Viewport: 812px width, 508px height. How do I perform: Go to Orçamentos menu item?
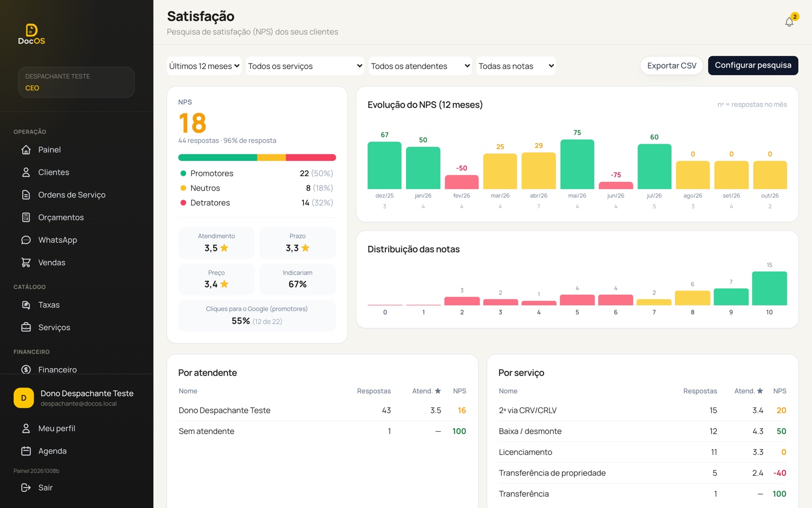(x=77, y=217)
